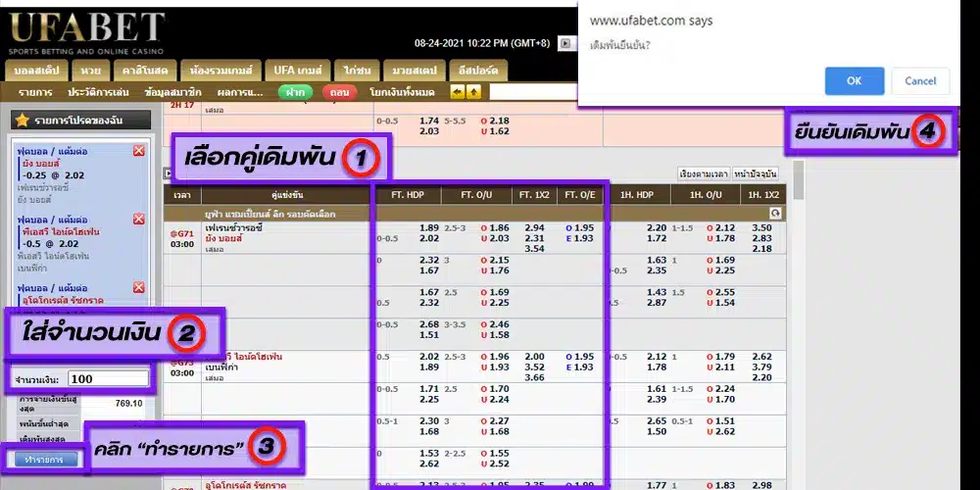Viewport: 980px width, 490px height.
Task: Select the 2.68 FT. HDP odds
Action: 429,324
